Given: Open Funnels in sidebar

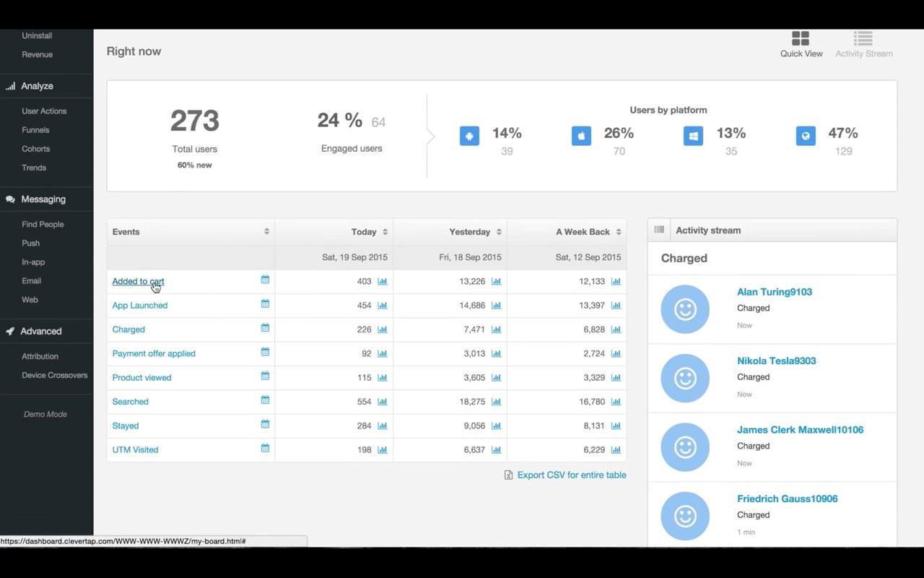Looking at the screenshot, I should pos(35,130).
